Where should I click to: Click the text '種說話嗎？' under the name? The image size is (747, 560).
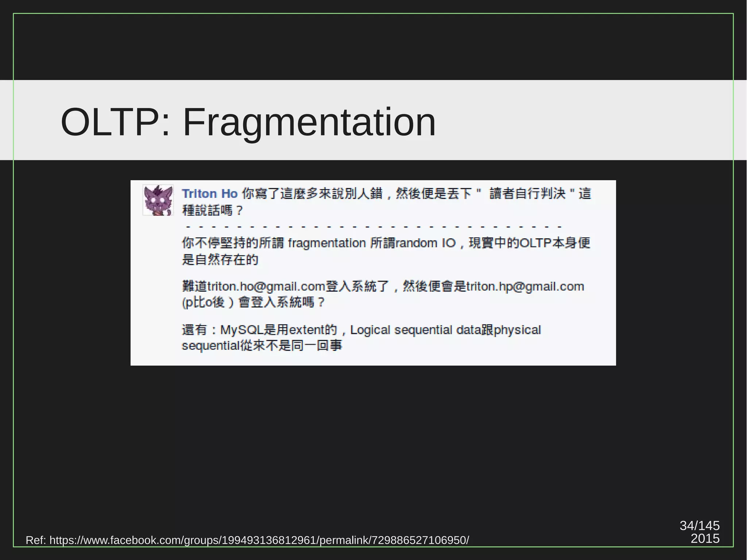212,211
